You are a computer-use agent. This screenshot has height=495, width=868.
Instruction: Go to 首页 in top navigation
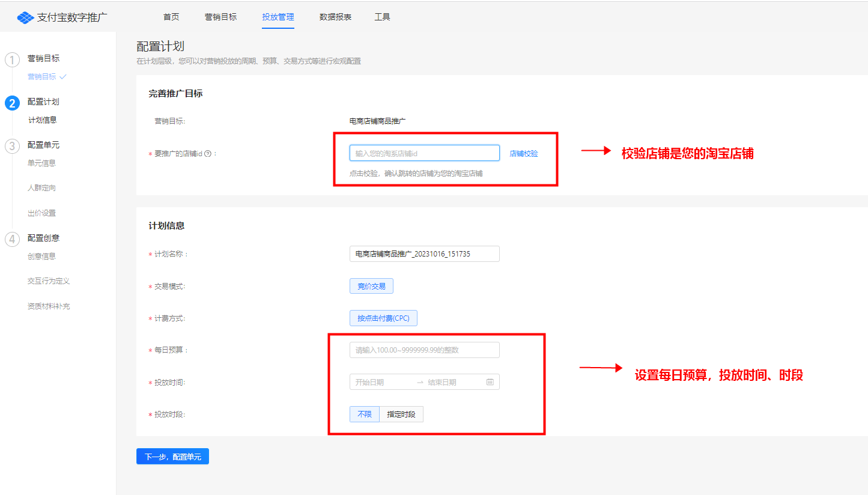click(x=171, y=17)
